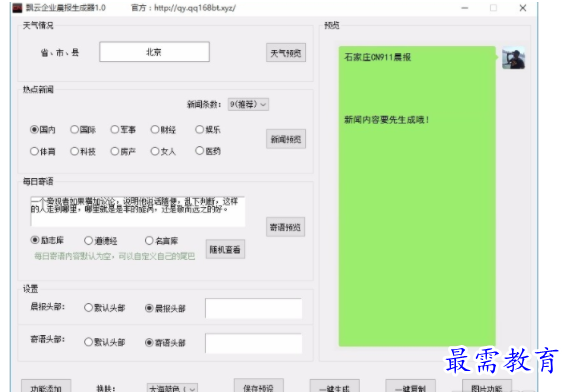Click the 寄语预览 button

pyautogui.click(x=285, y=227)
